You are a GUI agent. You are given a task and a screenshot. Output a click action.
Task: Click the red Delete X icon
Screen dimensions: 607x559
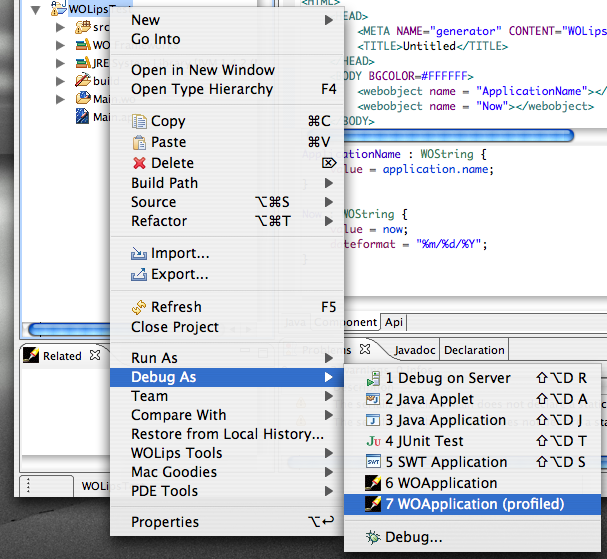point(139,163)
